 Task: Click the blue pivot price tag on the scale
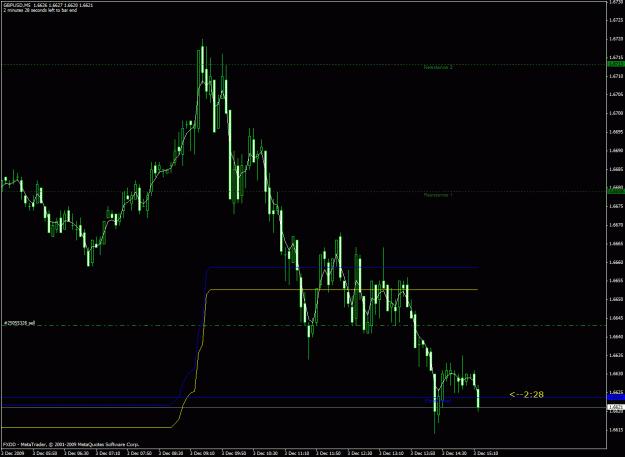click(x=616, y=398)
